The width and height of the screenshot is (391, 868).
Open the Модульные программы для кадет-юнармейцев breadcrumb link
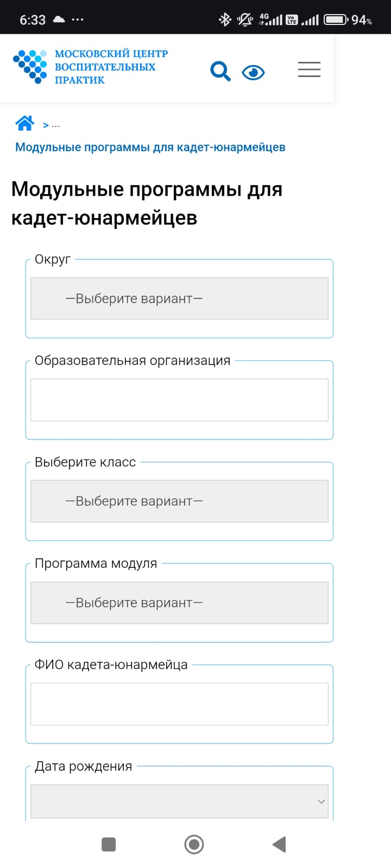pyautogui.click(x=150, y=147)
